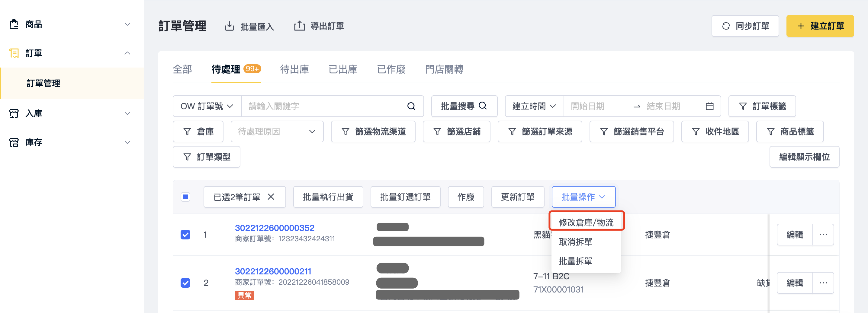Expand the 入庫 sidebar menu chevron
868x313 pixels.
(127, 113)
